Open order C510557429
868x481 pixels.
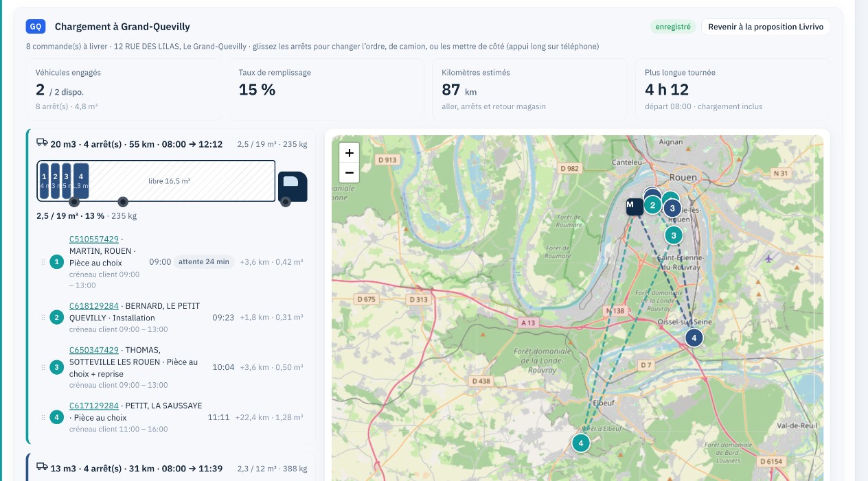click(x=94, y=239)
